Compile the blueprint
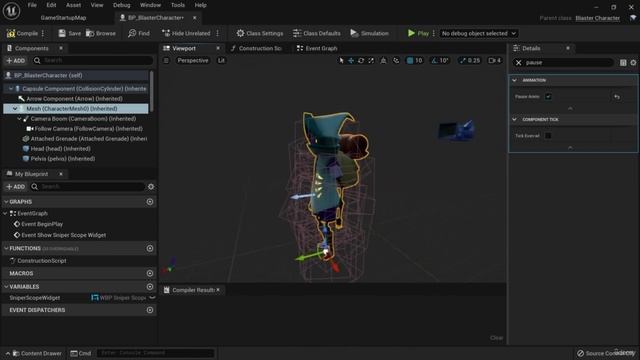Screen dimensions: 640x360 pos(22,33)
